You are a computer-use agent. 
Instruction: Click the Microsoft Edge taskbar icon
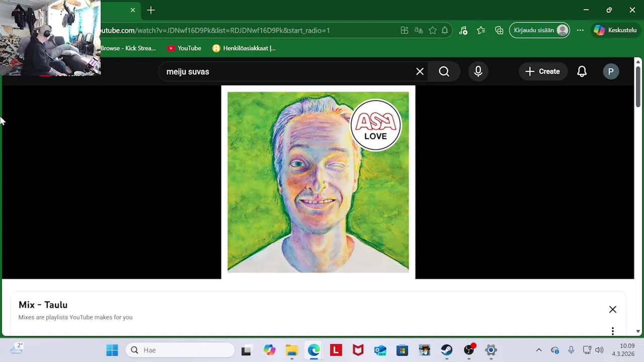[x=314, y=350]
